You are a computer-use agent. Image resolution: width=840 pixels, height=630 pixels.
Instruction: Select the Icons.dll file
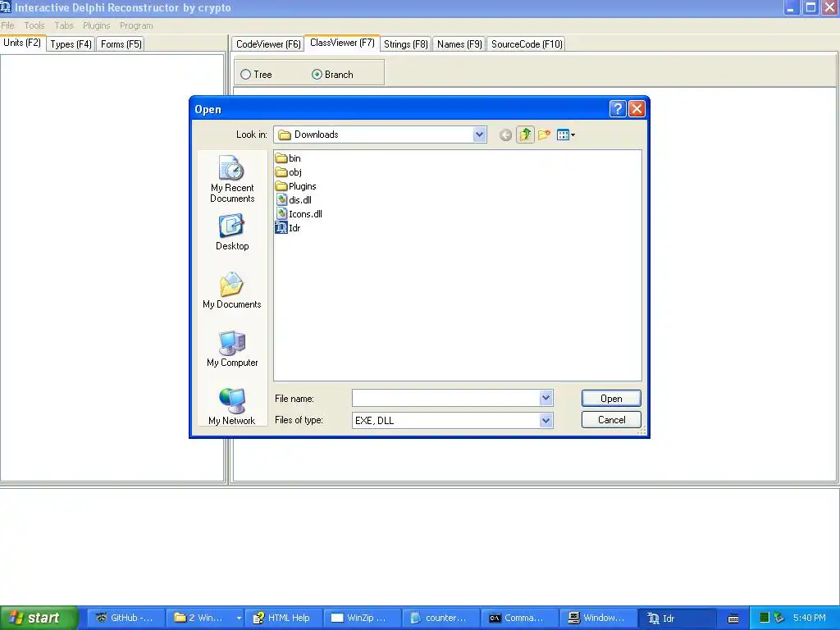[299, 214]
